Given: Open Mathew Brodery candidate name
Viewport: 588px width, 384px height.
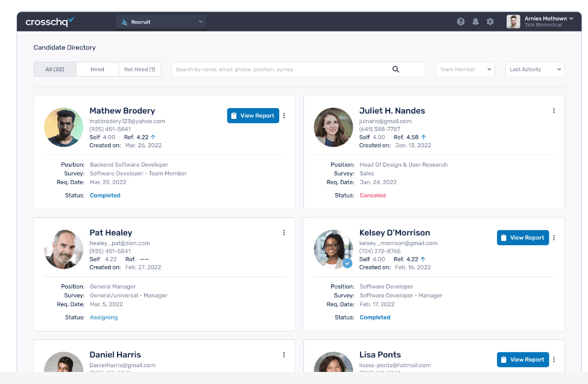Looking at the screenshot, I should point(122,110).
